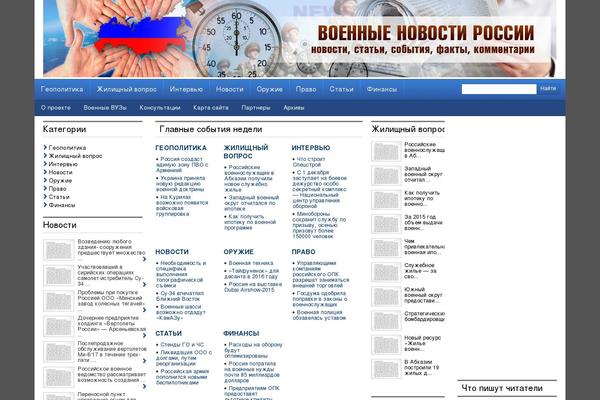Select Право in the Категории list
Image resolution: width=600 pixels, height=400 pixels.
click(57, 188)
